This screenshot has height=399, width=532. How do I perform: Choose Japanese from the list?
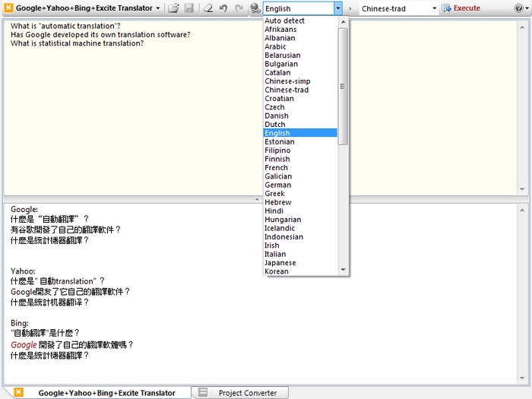[300, 263]
